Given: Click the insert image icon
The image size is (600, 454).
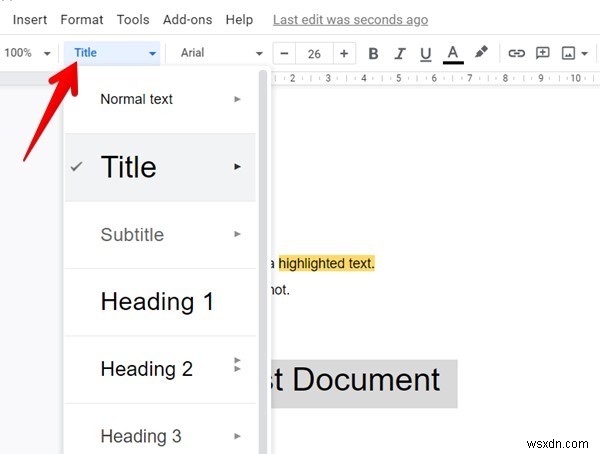Looking at the screenshot, I should [x=568, y=53].
